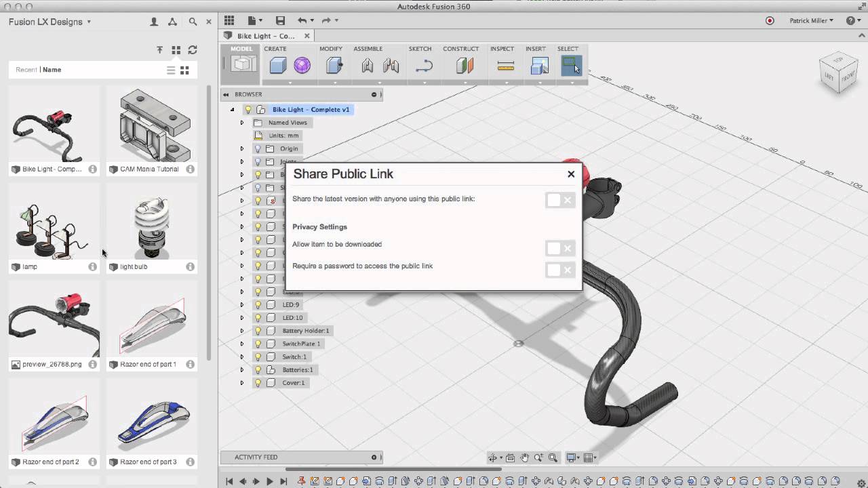Toggle the share public link switch

pos(560,200)
